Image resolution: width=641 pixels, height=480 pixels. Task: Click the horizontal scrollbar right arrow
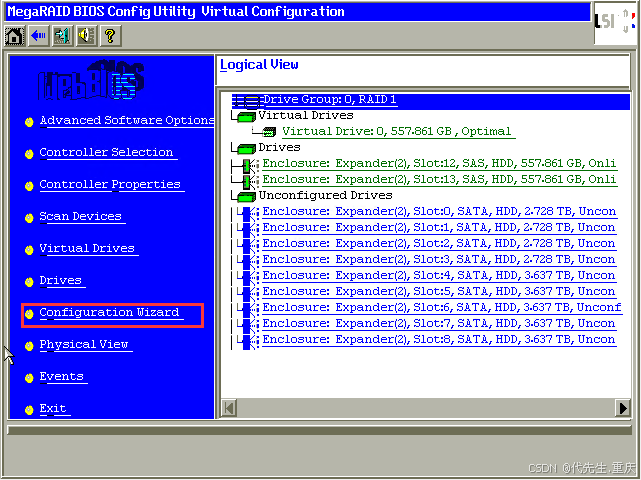point(623,408)
